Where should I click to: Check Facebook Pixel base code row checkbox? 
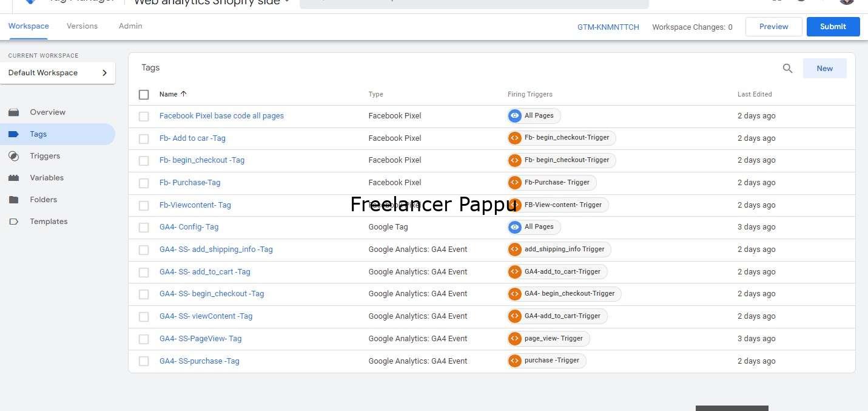click(x=144, y=117)
